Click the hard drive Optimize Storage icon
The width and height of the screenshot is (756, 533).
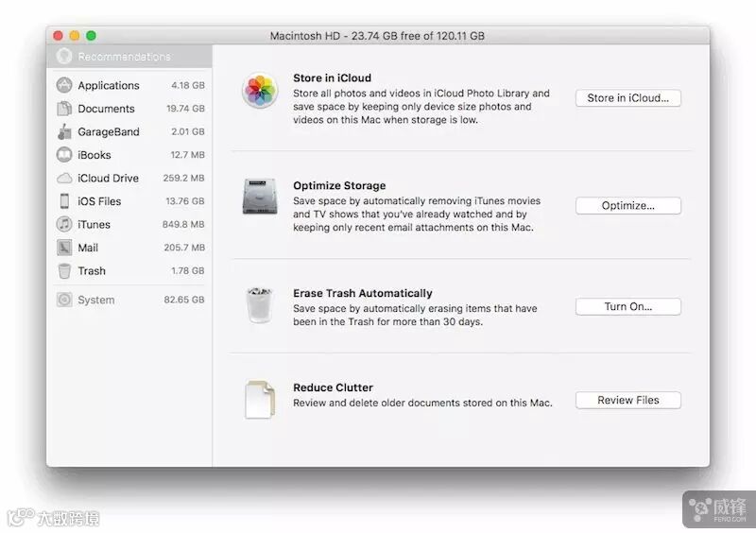[260, 197]
